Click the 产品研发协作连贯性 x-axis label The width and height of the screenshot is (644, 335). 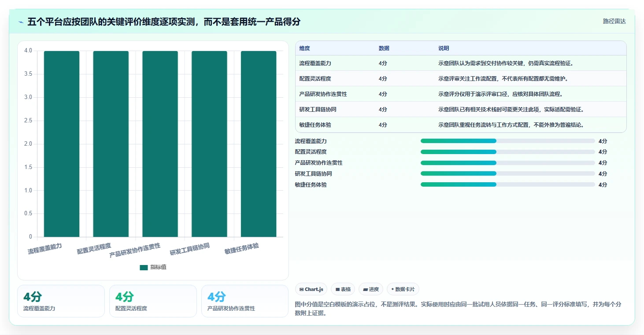(135, 250)
